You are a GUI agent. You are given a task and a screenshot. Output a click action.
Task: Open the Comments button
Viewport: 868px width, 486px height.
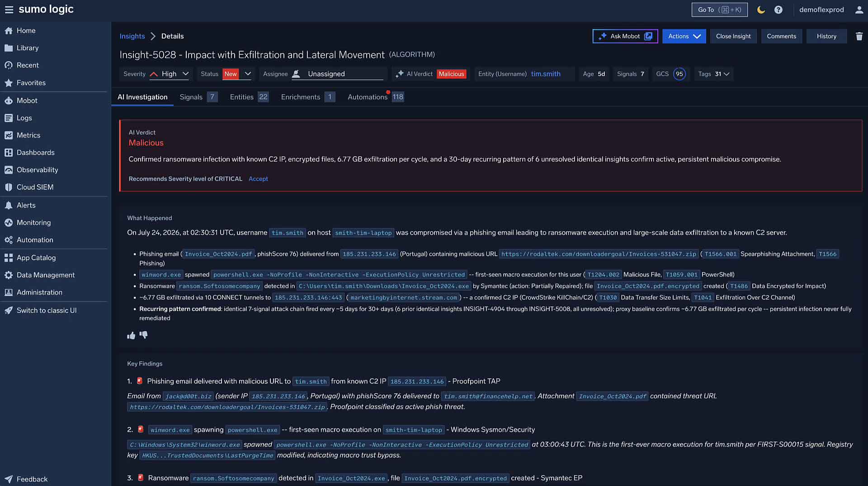click(x=781, y=36)
